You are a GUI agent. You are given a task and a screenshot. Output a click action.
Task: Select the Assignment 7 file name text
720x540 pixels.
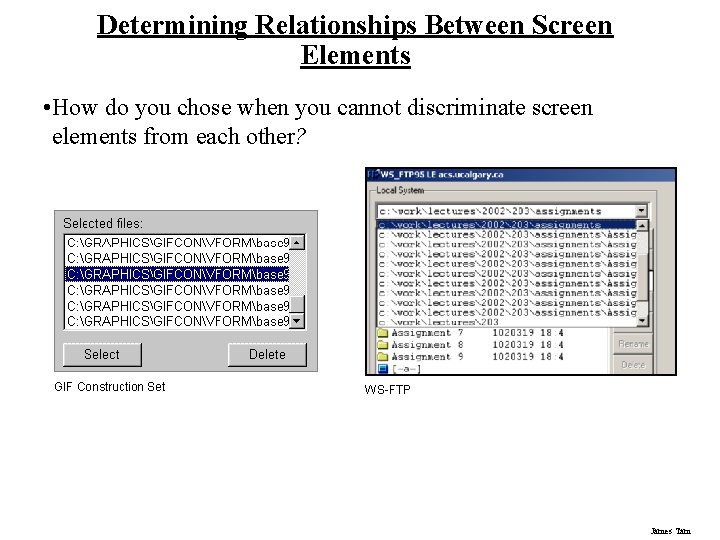coord(427,333)
